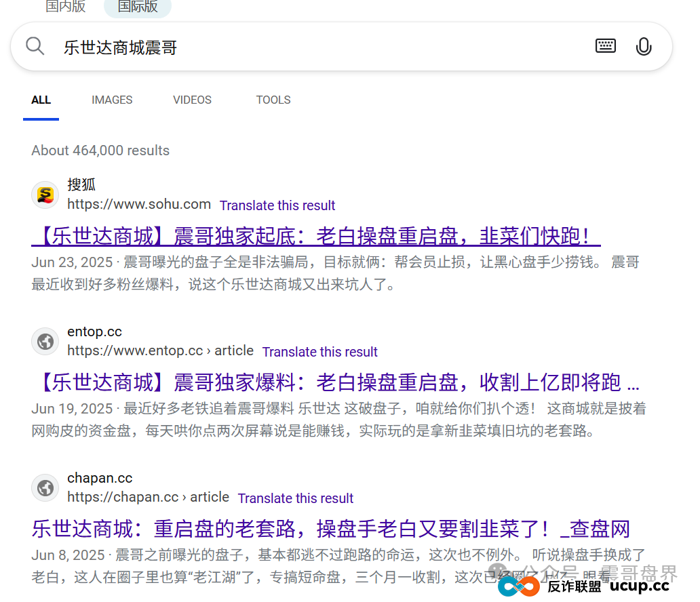700x602 pixels.
Task: Switch to the IMAGES tab
Action: click(111, 100)
